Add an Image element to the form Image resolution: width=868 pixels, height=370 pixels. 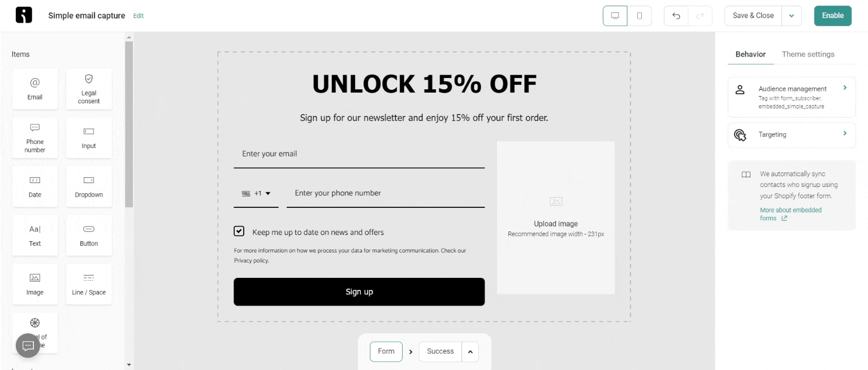click(35, 284)
